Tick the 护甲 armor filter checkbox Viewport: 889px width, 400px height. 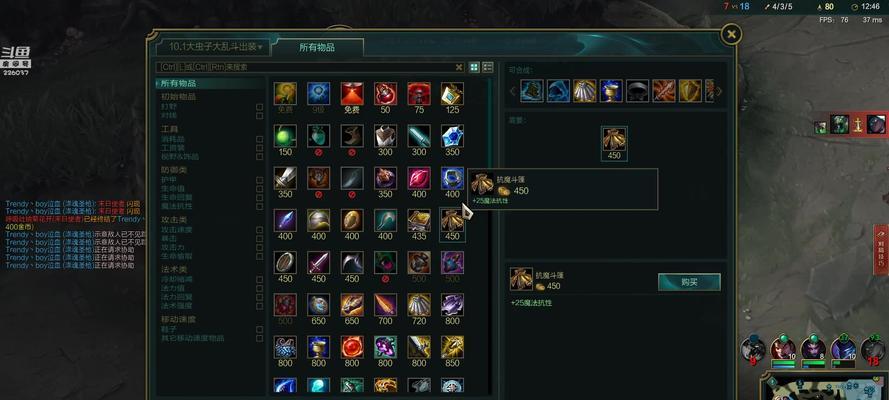coord(259,180)
